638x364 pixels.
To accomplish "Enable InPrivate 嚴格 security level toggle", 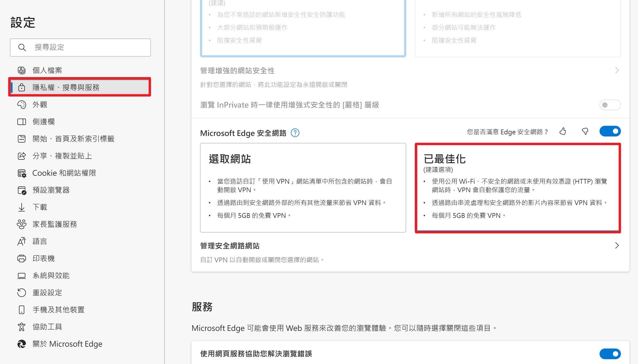I will pos(610,105).
